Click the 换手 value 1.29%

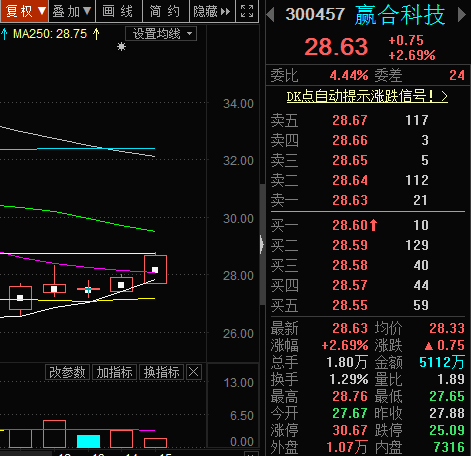[349, 379]
